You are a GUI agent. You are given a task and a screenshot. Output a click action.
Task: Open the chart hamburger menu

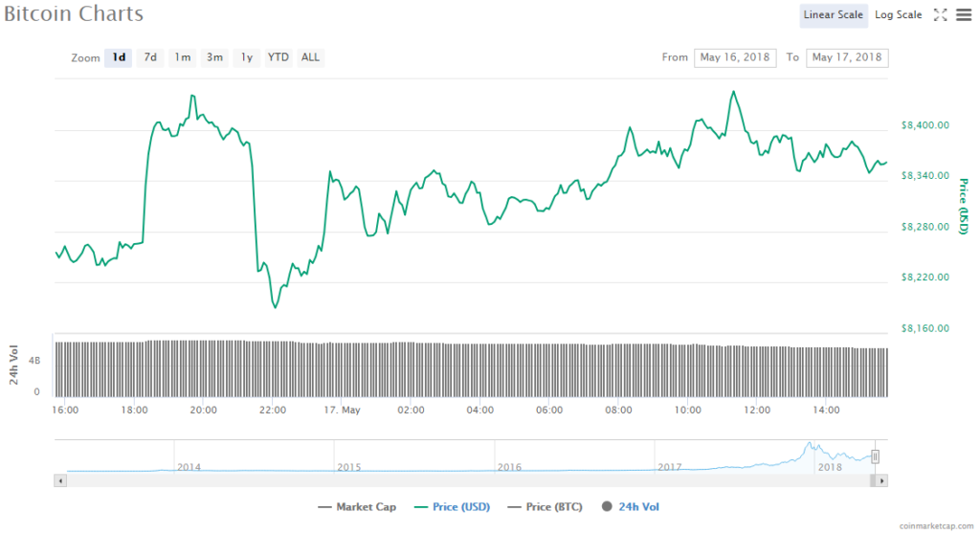coord(962,14)
